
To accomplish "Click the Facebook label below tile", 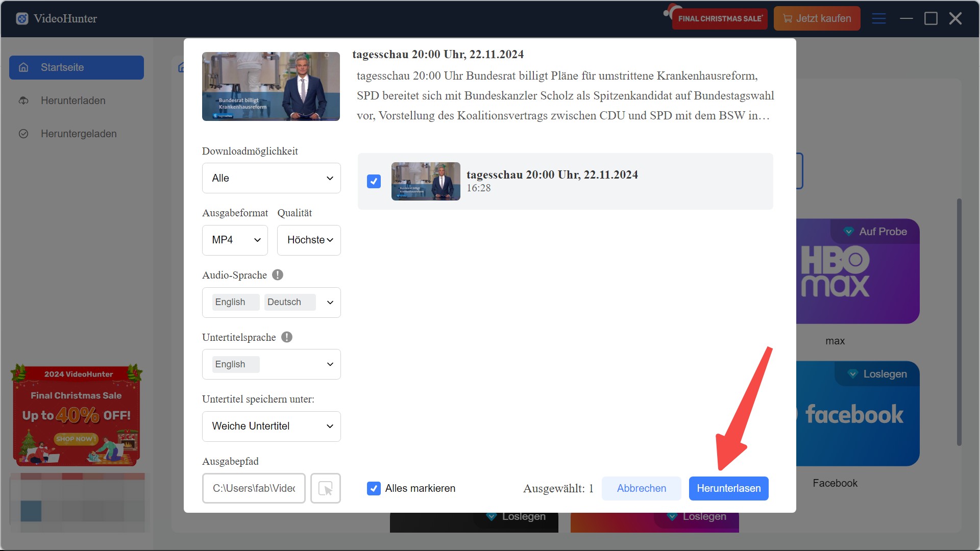I will click(x=835, y=483).
